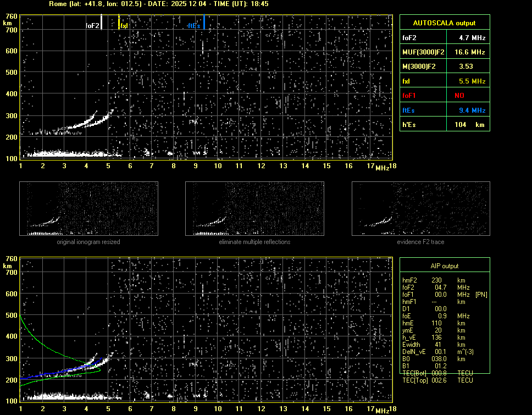Open the original ionogram resized thumbnail
Screen dimensions: 532x415
click(x=88, y=208)
